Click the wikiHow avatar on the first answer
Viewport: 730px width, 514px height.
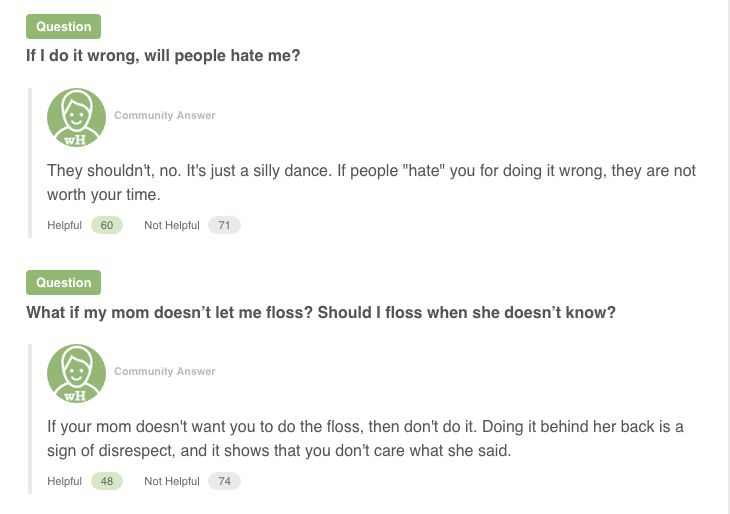[76, 118]
